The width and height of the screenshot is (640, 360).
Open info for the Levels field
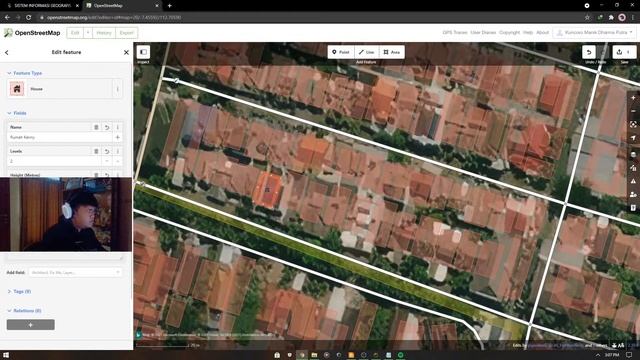coord(118,151)
